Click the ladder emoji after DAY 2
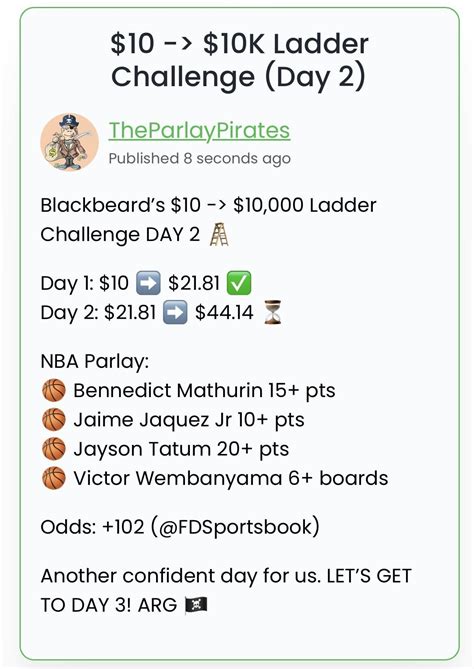The height and width of the screenshot is (669, 474). tap(219, 234)
